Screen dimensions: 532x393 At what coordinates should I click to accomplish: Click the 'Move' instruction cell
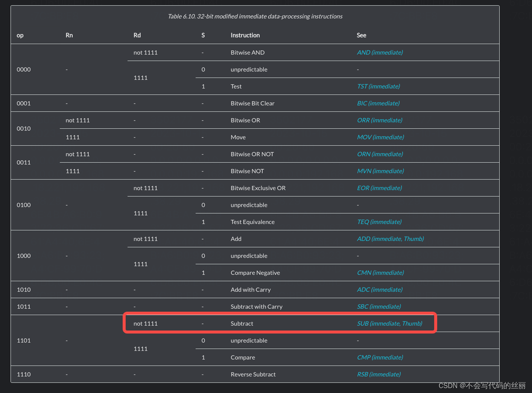[238, 137]
